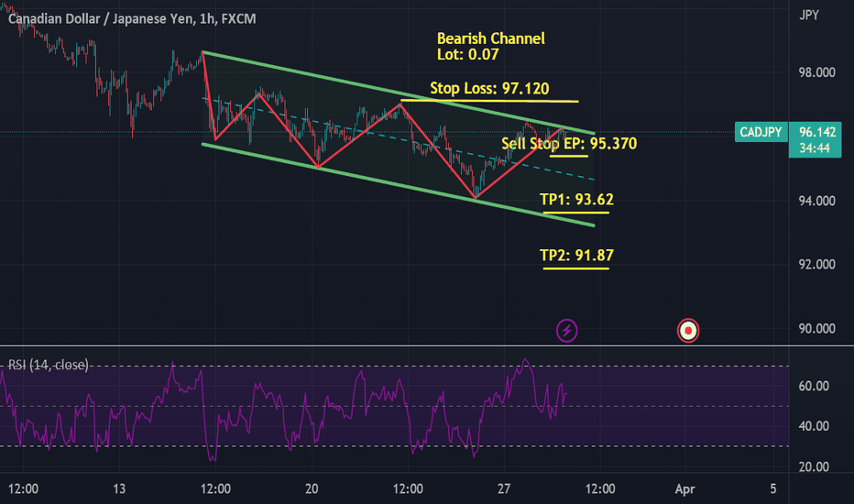Select the yellow line under TP2

[576, 268]
